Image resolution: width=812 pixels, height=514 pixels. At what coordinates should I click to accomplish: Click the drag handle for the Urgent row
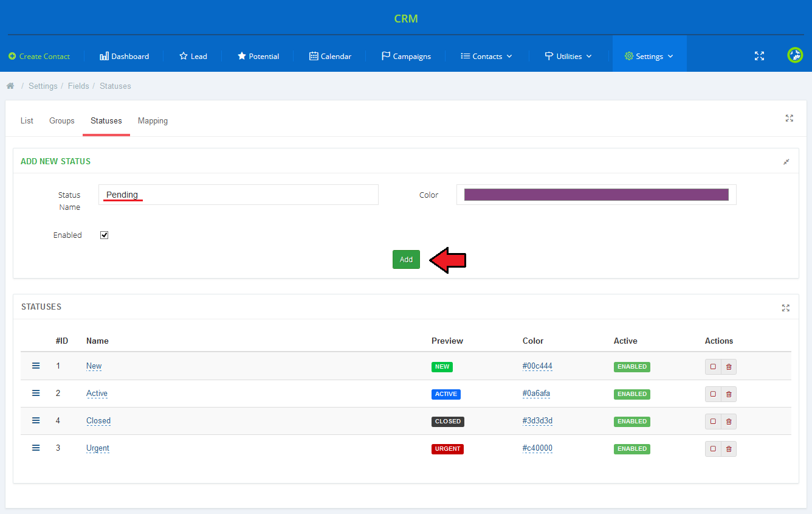[36, 448]
